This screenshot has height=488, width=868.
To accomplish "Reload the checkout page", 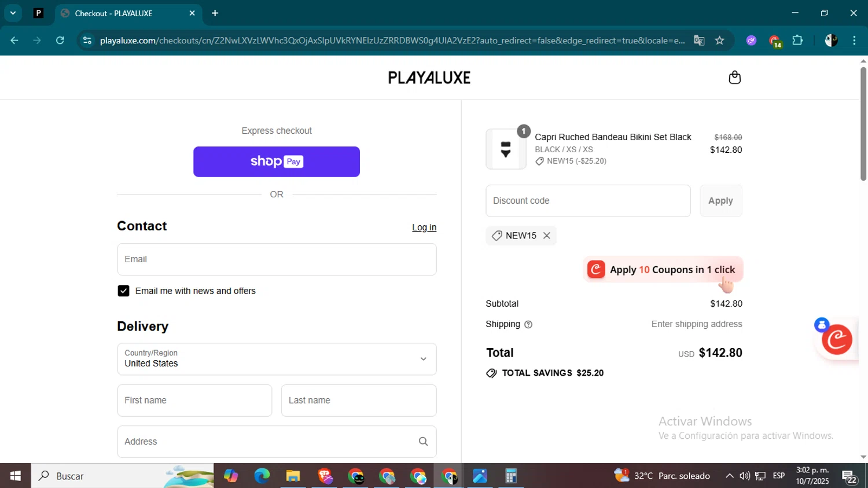I will 60,41.
